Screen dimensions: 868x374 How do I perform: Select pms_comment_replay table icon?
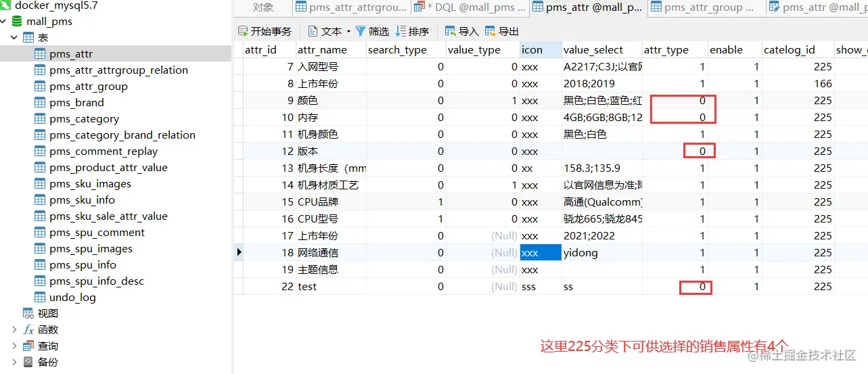(x=40, y=151)
